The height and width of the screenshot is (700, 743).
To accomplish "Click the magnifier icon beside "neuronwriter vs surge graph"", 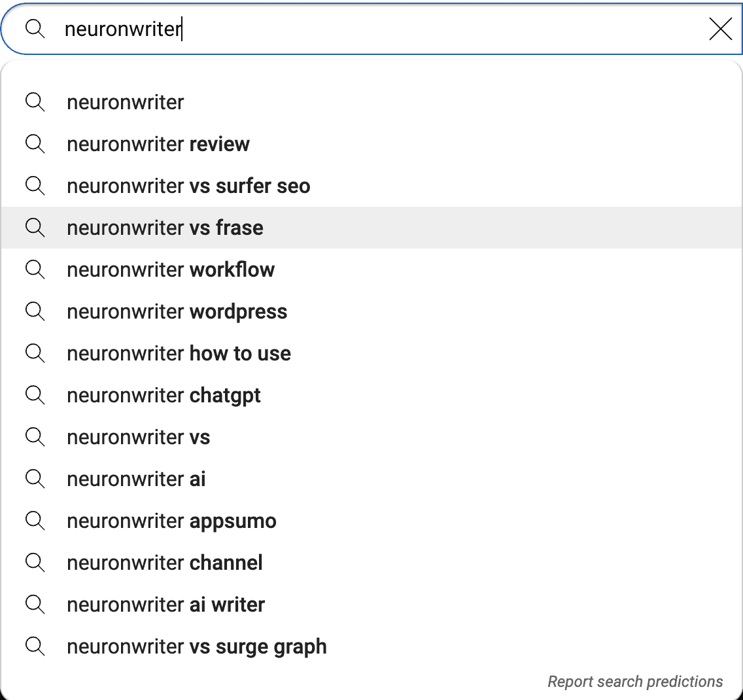I will pyautogui.click(x=35, y=646).
